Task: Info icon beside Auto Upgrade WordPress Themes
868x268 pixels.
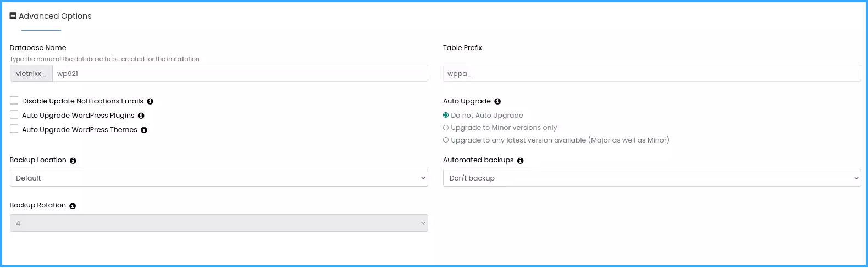Action: (144, 130)
